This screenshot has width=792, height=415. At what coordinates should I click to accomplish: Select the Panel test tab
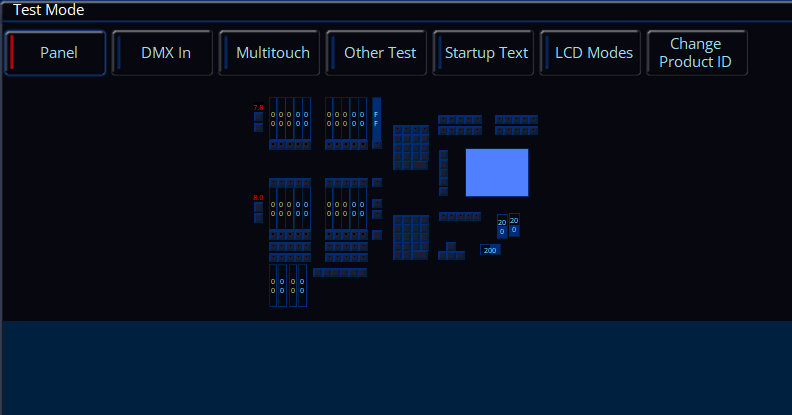[58, 53]
